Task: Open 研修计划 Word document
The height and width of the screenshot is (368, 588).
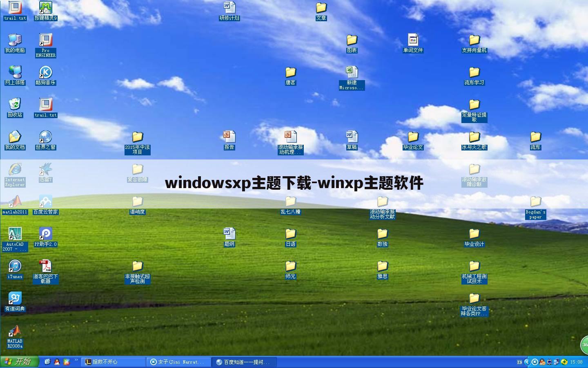Action: (229, 11)
